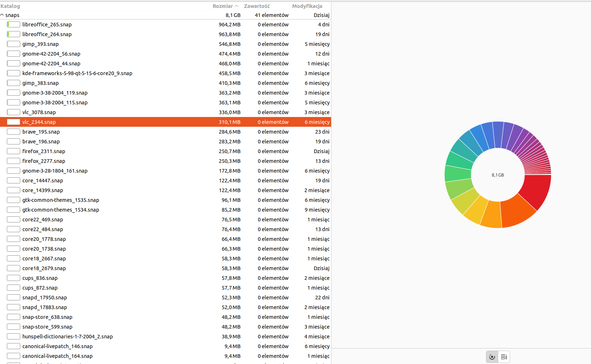Image resolution: width=591 pixels, height=364 pixels.
Task: Select firefox_2277.snap
Action: [x=165, y=161]
